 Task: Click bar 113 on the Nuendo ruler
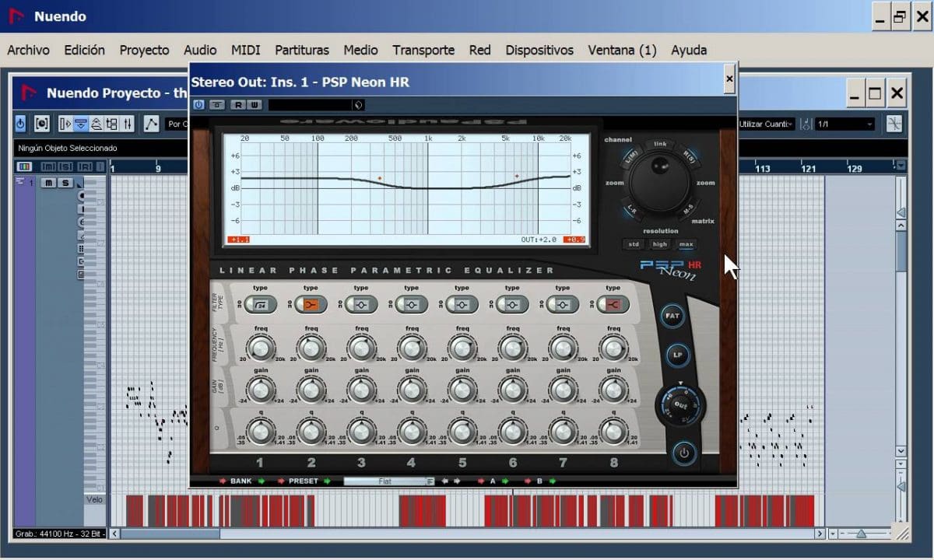[x=763, y=168]
